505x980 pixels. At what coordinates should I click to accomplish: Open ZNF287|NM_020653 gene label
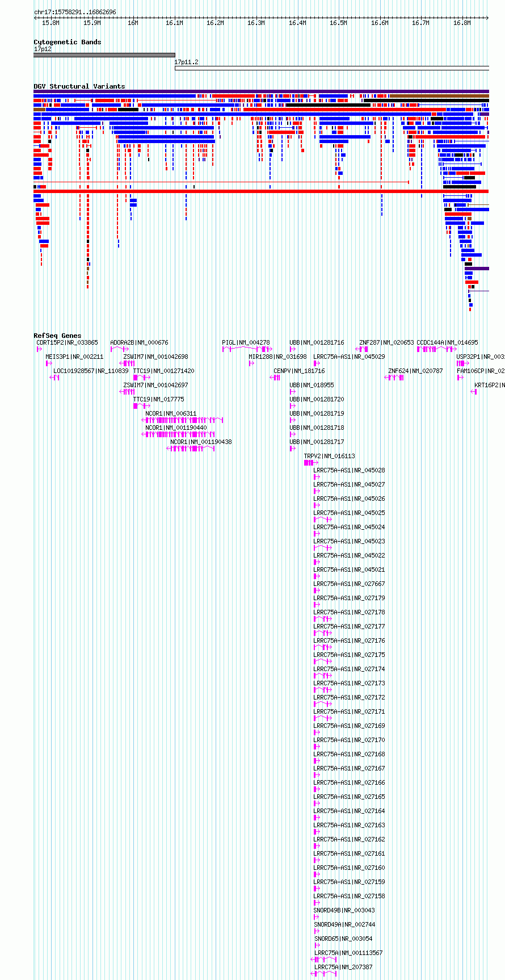click(x=386, y=342)
